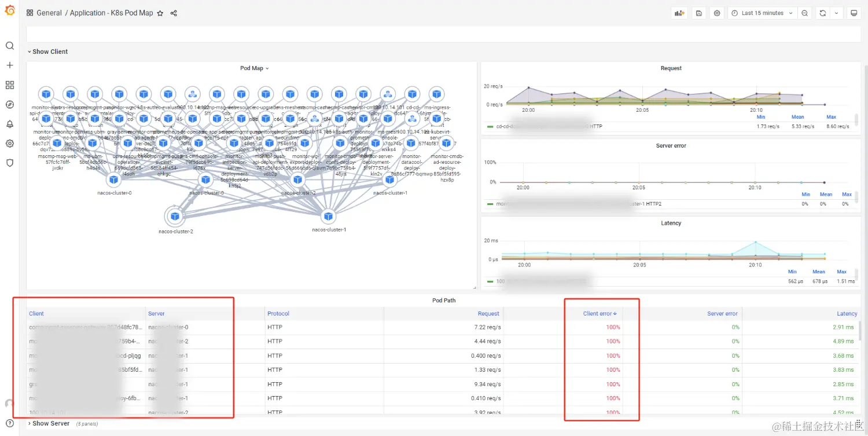Cycle view mode with monitor icon

click(854, 13)
